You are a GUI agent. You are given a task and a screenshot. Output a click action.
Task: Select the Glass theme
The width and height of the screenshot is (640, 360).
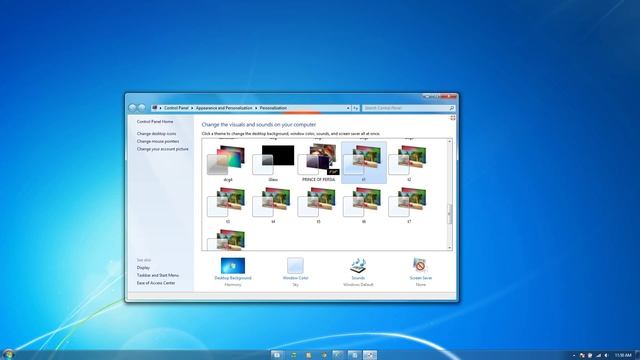point(273,162)
